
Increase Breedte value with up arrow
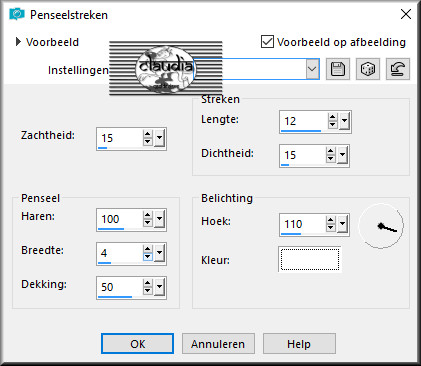coord(148,249)
